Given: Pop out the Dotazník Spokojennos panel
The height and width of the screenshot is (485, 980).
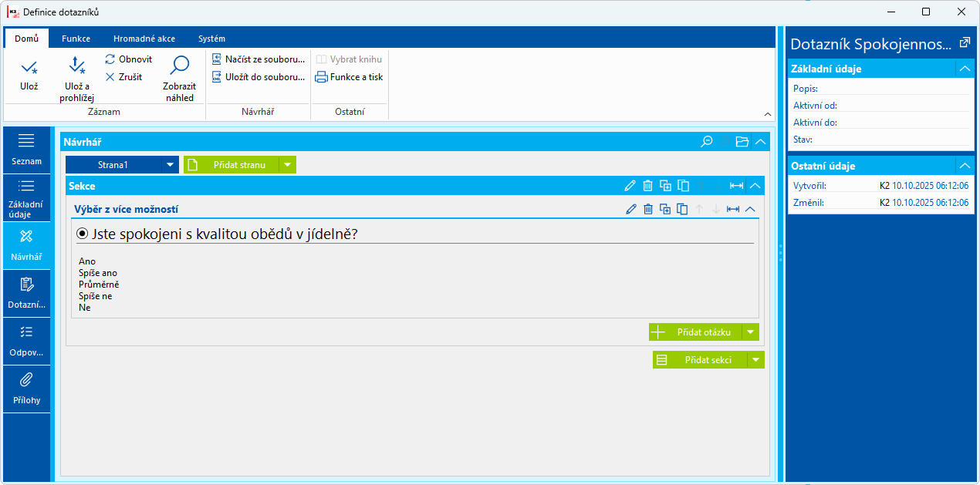Looking at the screenshot, I should point(964,43).
